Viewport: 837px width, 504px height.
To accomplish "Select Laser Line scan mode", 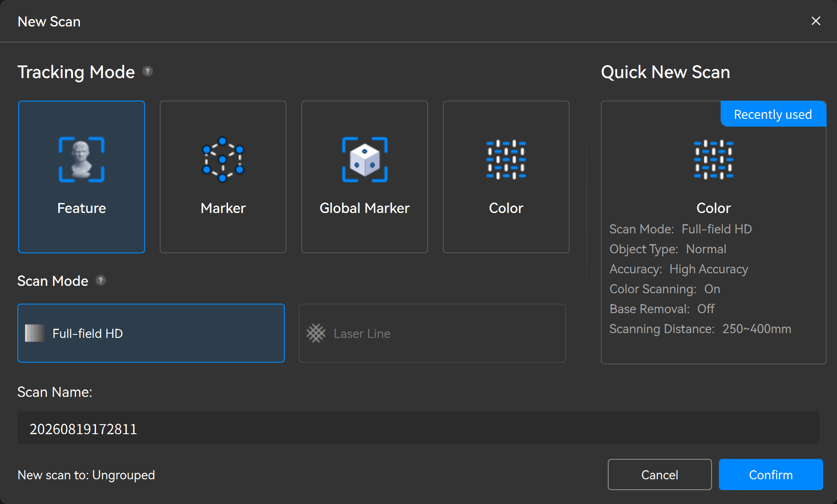I will pos(432,333).
